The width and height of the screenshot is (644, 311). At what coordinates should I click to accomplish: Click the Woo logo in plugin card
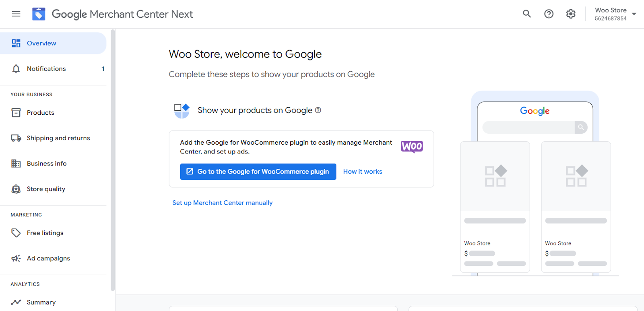[412, 147]
